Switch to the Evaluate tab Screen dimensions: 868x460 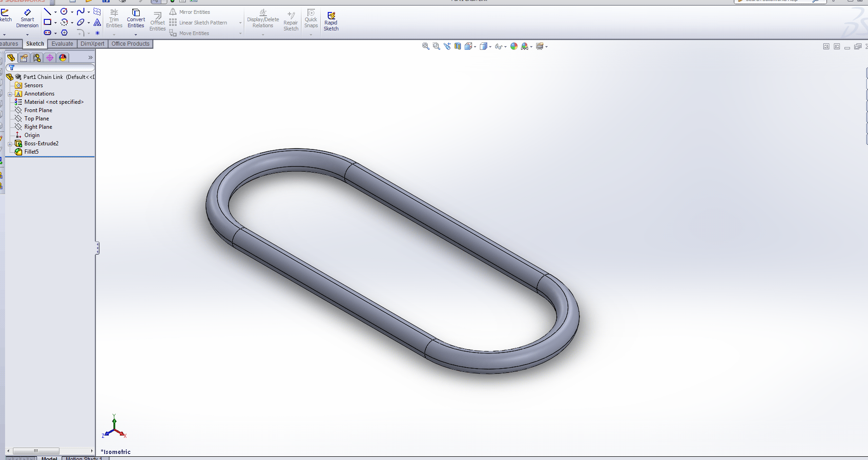[x=62, y=44]
